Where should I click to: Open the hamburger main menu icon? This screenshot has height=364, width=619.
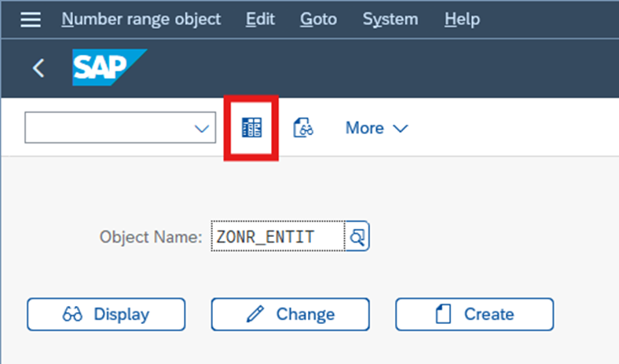coord(30,19)
